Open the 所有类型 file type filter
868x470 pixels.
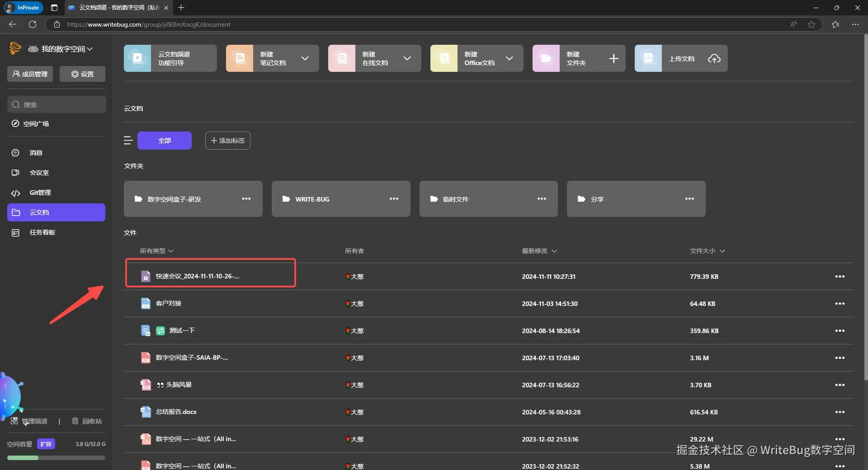[156, 251]
